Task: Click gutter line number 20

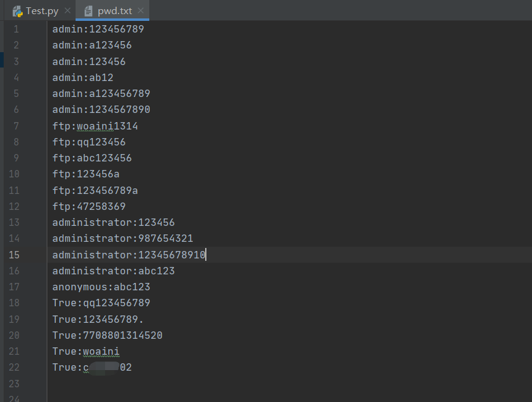Action: coord(14,335)
